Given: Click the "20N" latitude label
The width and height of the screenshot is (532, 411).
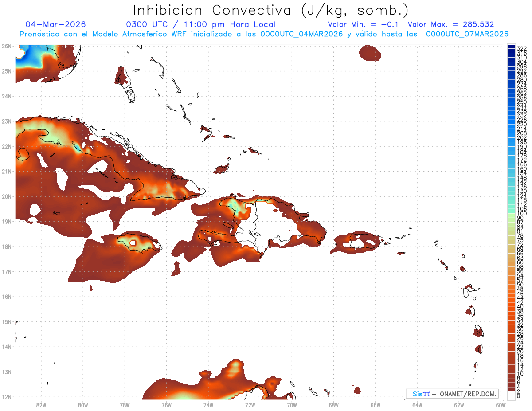Looking at the screenshot, I should [x=6, y=196].
